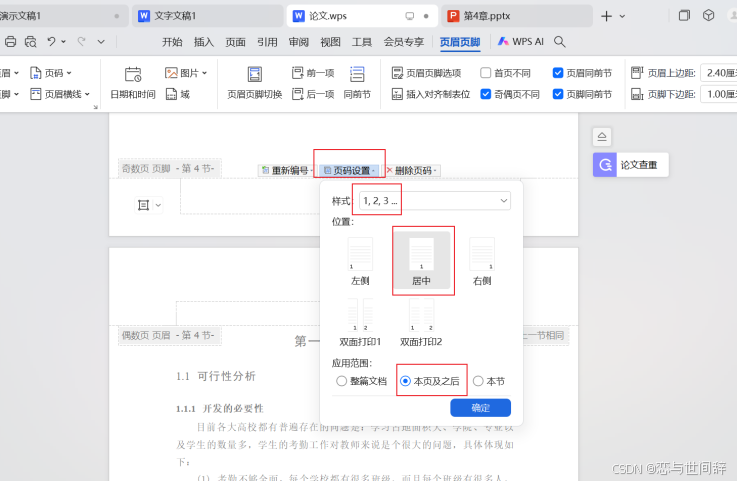Expand the new tab dropdown arrow
This screenshot has height=482, width=737.
622,16
